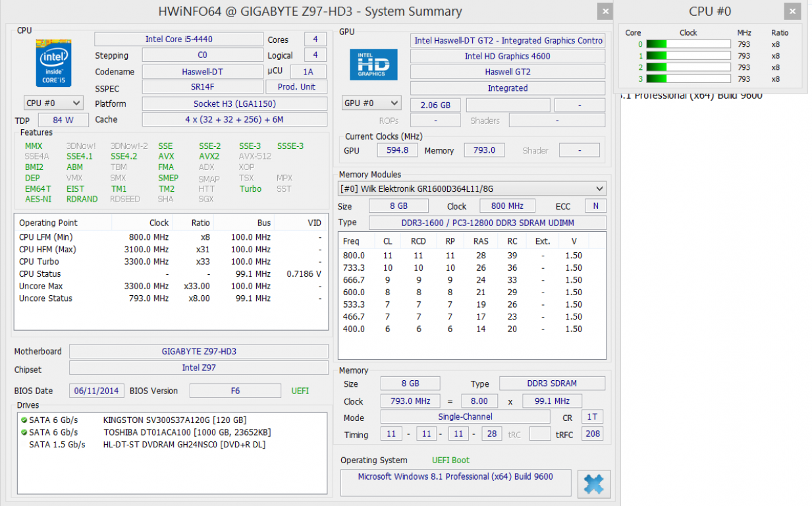
Task: Click the BIOS Date 06/11/2014 field
Action: tap(96, 391)
